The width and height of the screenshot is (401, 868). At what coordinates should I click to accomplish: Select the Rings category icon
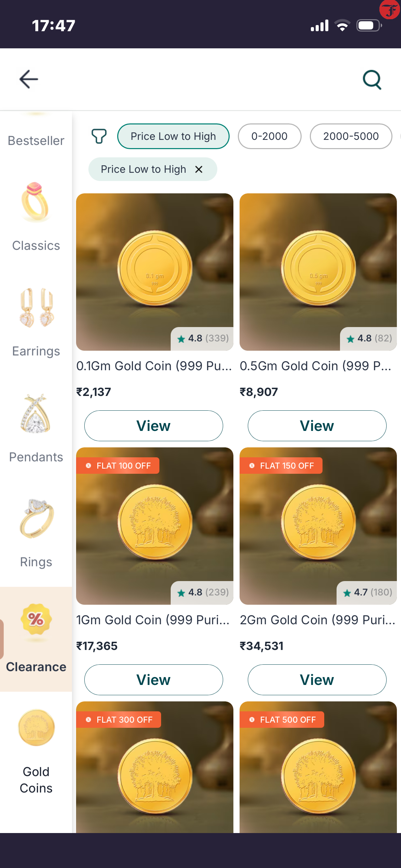point(36,519)
